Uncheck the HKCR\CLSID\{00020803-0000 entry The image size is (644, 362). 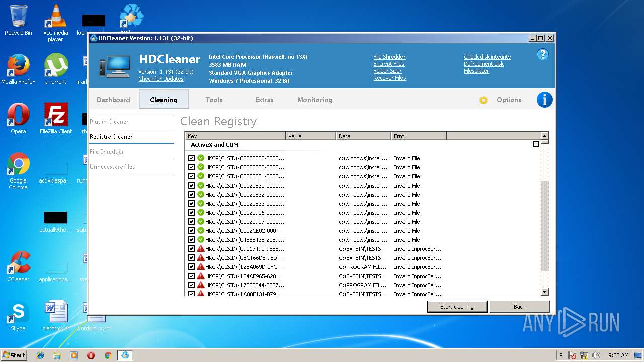click(x=191, y=158)
